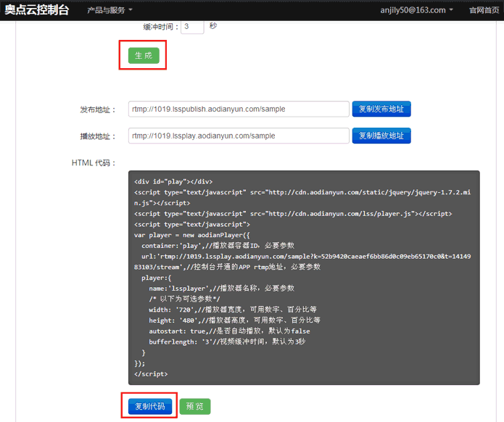
Task: Open the anjily50@163.com account dropdown
Action: (x=416, y=10)
